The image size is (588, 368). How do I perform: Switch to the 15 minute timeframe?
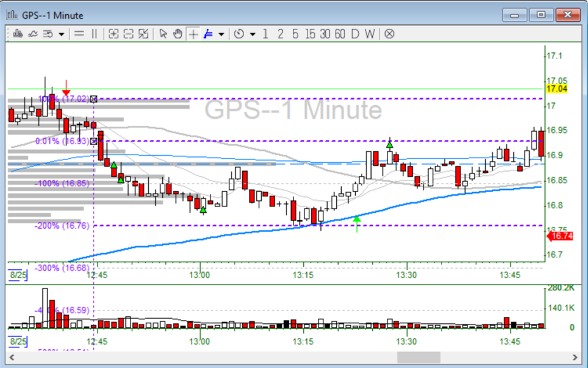[310, 34]
